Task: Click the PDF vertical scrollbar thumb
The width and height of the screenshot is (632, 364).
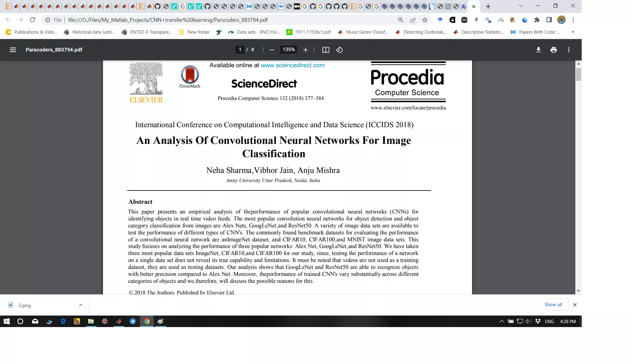Action: 578,74
